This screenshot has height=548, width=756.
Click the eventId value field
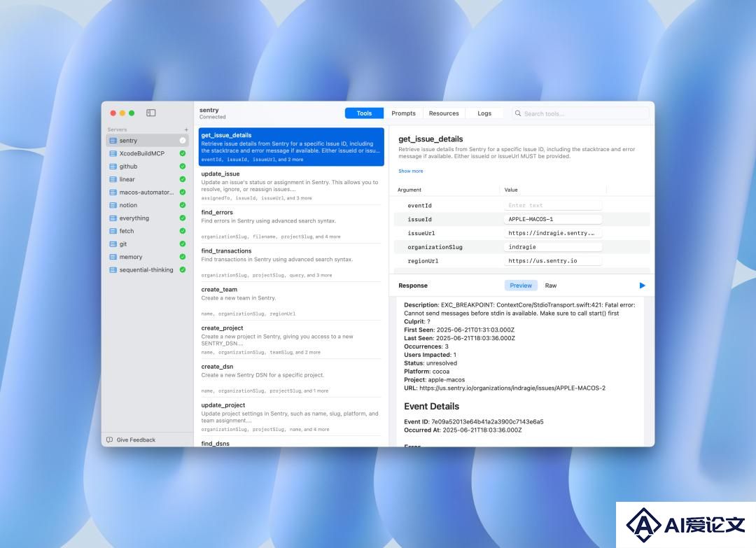[x=553, y=206]
